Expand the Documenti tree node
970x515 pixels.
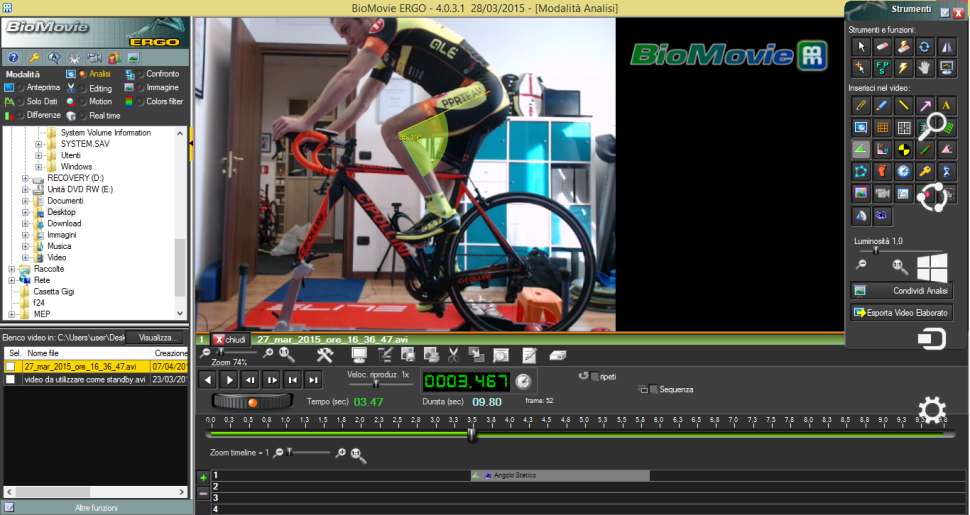[x=25, y=201]
